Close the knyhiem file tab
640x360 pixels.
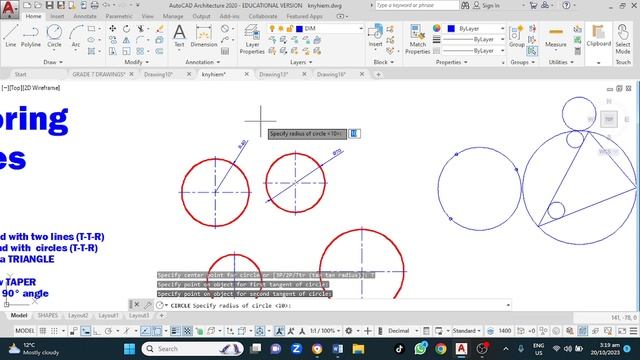tap(247, 74)
